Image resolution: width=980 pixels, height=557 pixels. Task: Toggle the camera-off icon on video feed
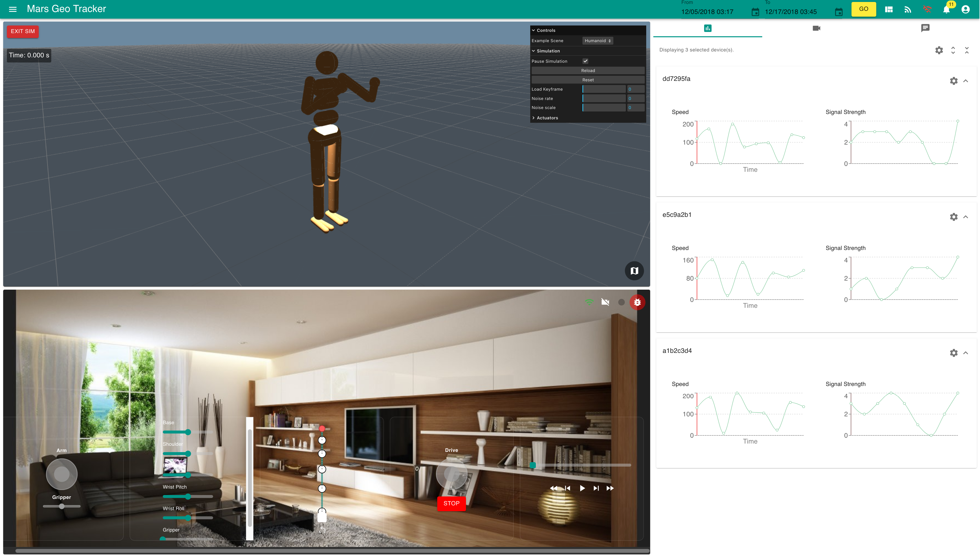605,302
